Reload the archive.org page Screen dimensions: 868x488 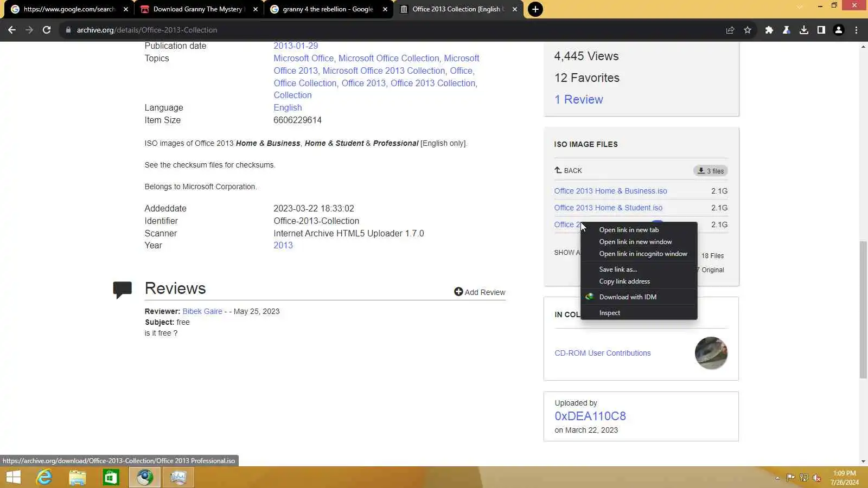pos(47,30)
